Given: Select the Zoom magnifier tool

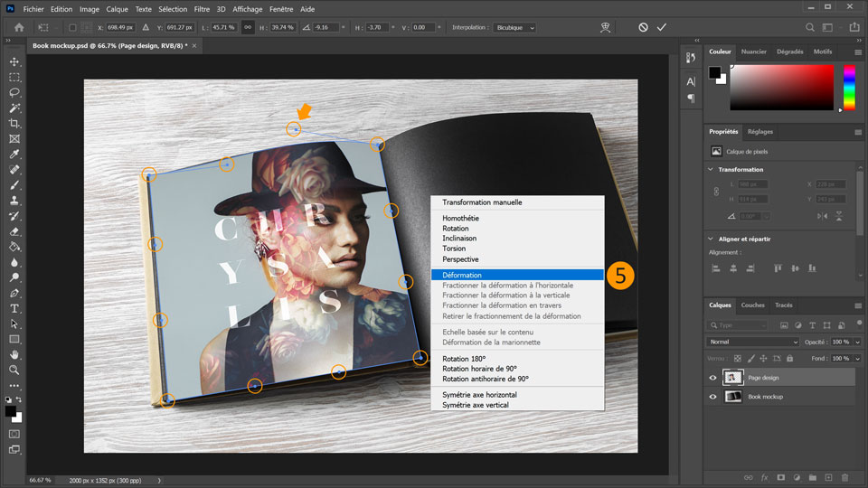Looking at the screenshot, I should coord(14,370).
